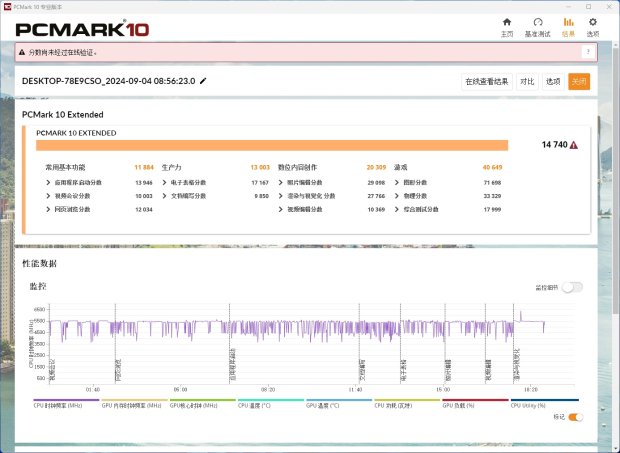
Task: Click 在线查看结果 (view result online) button
Action: tap(487, 82)
